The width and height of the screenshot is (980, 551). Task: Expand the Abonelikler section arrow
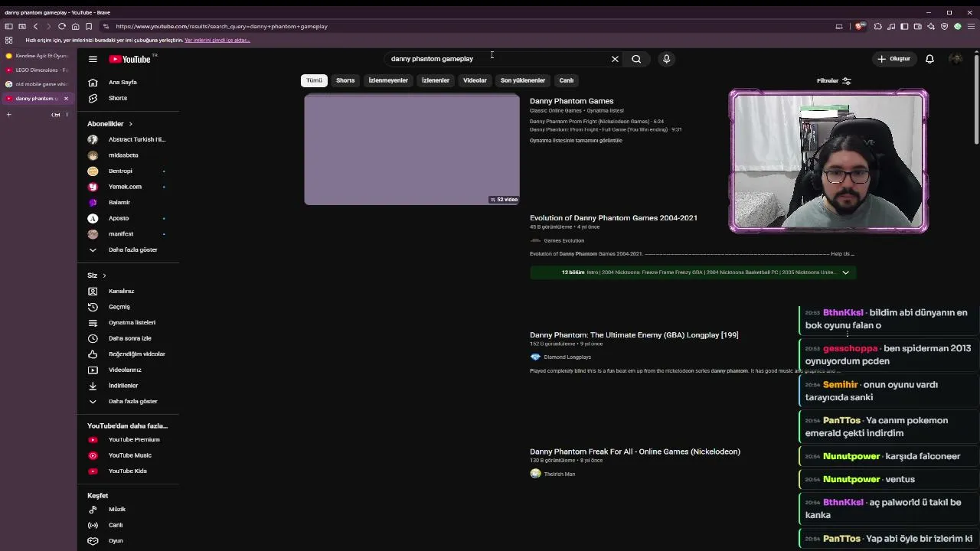click(x=130, y=124)
